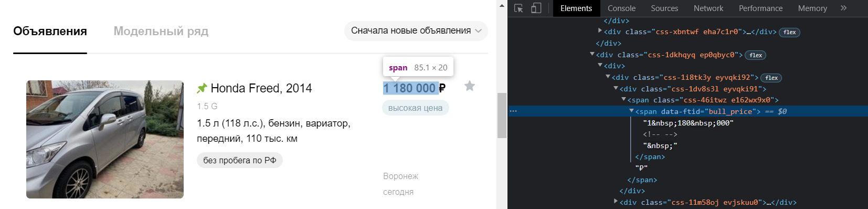
Task: Collapse the css-46itwz span node
Action: pos(623,99)
